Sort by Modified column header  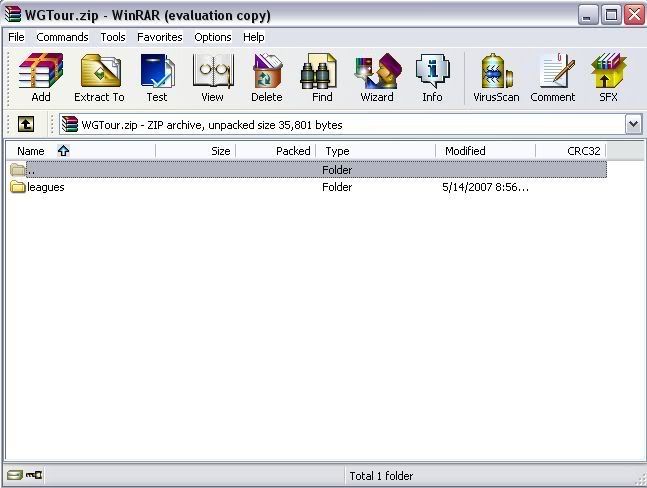(465, 151)
